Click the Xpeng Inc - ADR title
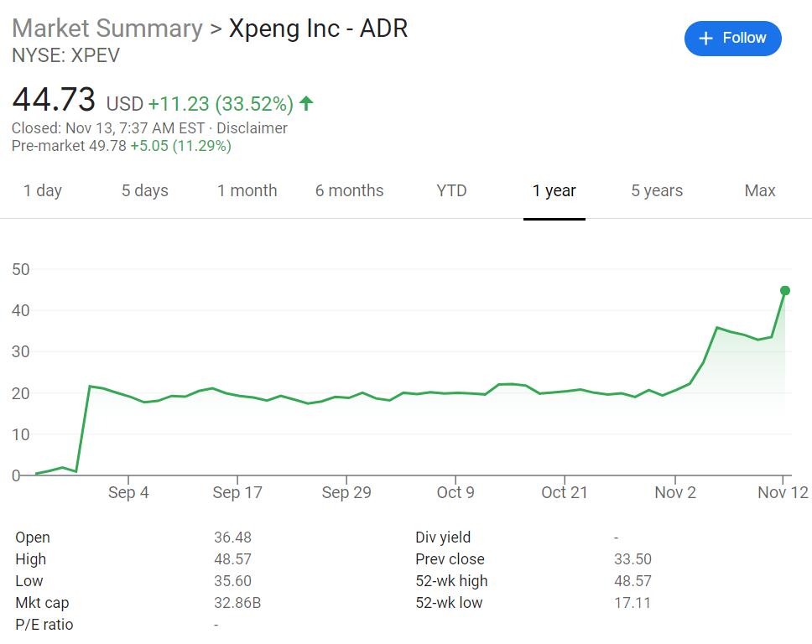812x644 pixels. (319, 28)
